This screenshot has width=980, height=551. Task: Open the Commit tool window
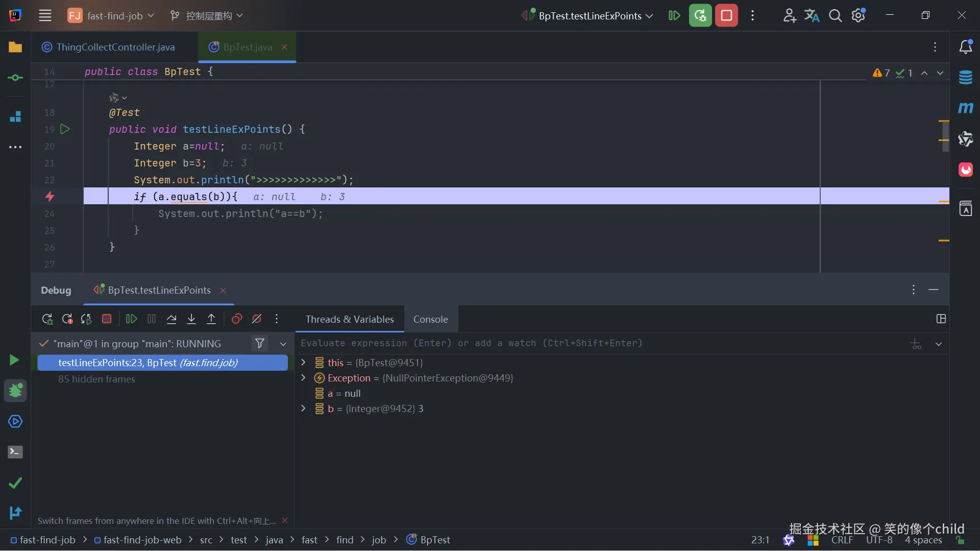(15, 78)
